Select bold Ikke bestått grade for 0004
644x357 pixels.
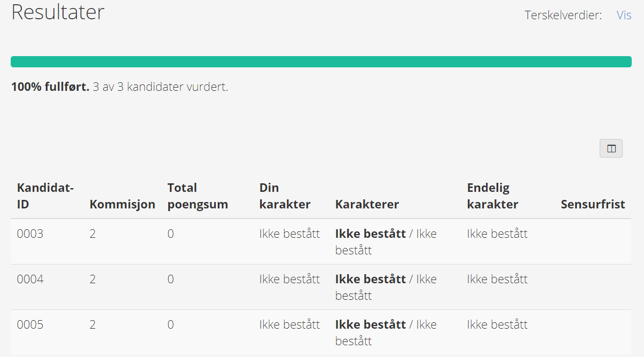(x=371, y=279)
